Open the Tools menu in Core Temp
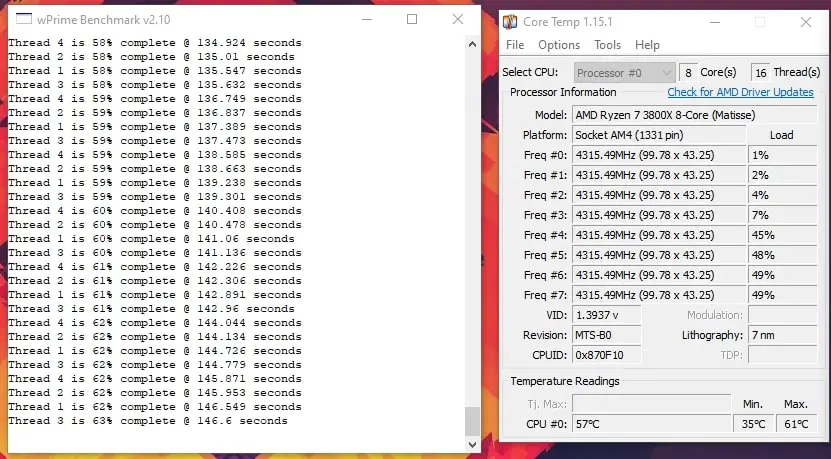Viewport: 831px width, 459px height. (607, 45)
